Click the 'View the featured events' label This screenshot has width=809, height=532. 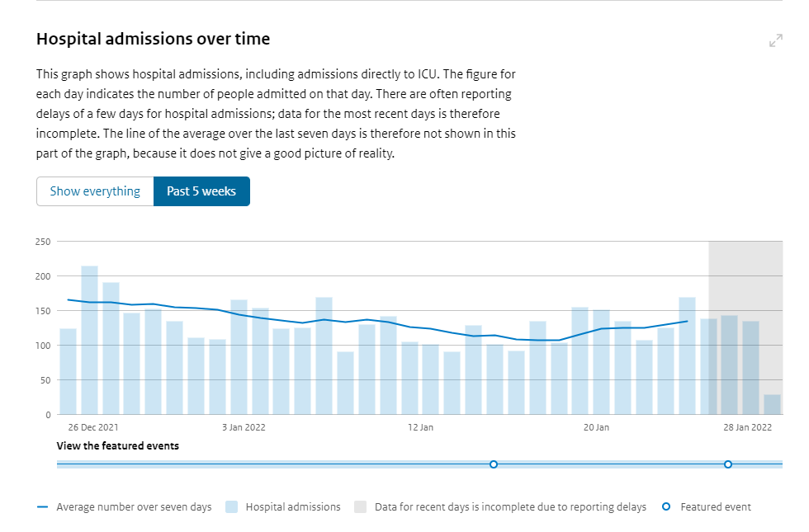[x=117, y=446]
